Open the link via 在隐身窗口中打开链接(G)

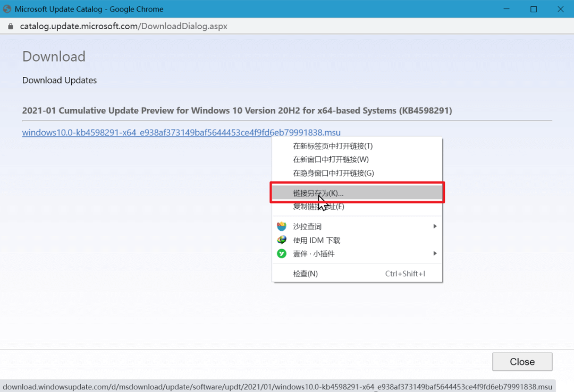tap(333, 173)
